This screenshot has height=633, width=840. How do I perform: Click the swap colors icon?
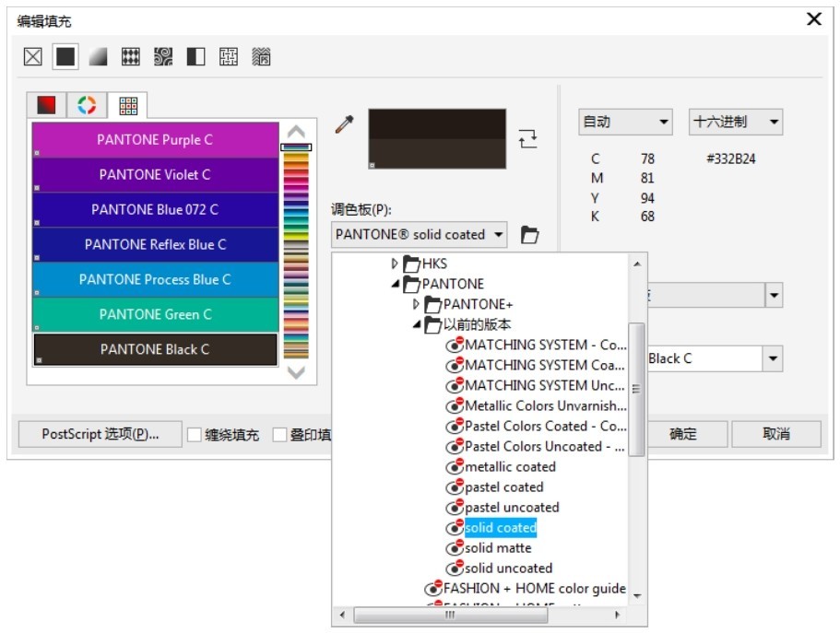point(527,138)
